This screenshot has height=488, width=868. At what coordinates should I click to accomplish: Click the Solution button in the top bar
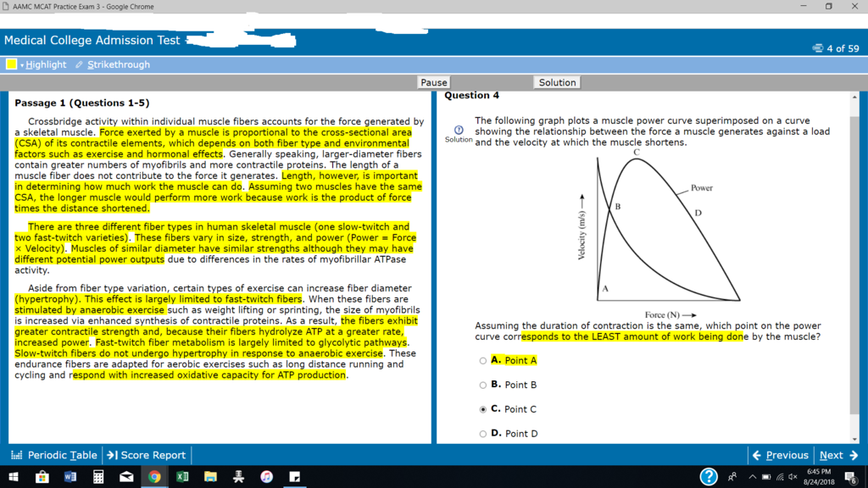557,82
